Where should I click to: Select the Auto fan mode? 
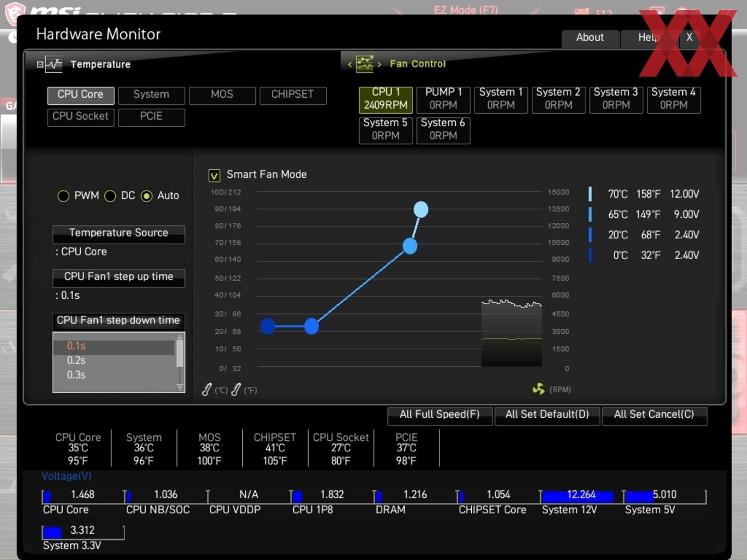147,196
